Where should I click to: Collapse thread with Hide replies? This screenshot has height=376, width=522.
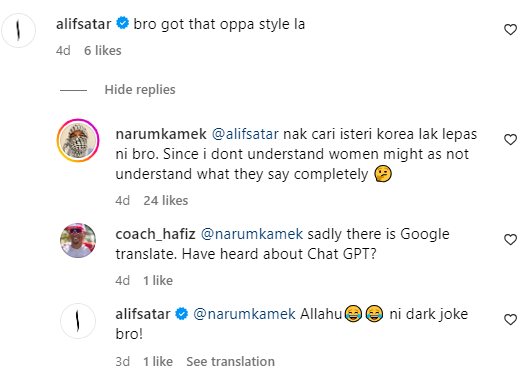coord(140,90)
